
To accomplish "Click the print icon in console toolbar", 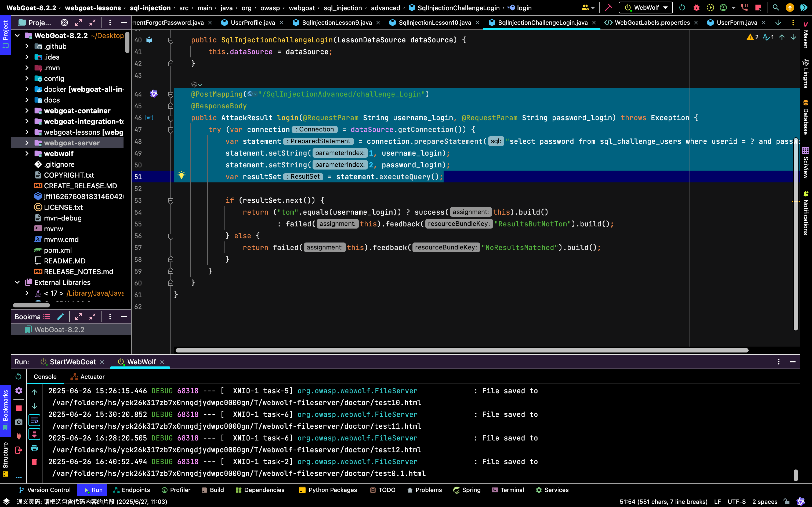I will coord(34,448).
